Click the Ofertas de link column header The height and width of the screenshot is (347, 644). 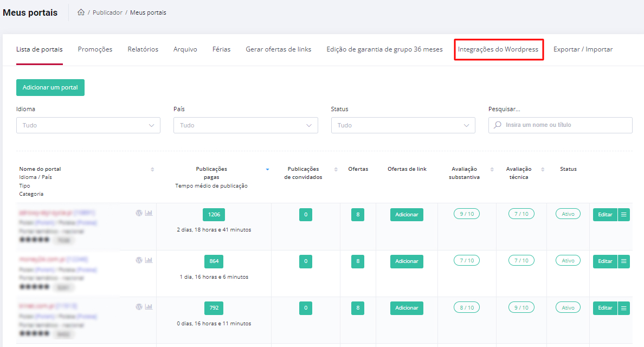pyautogui.click(x=407, y=169)
